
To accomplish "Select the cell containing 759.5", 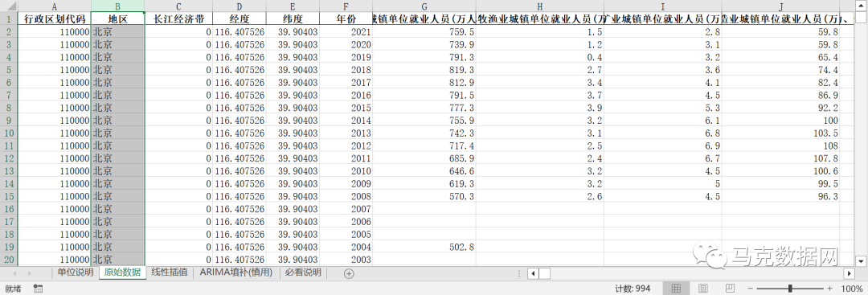I will 424,31.
